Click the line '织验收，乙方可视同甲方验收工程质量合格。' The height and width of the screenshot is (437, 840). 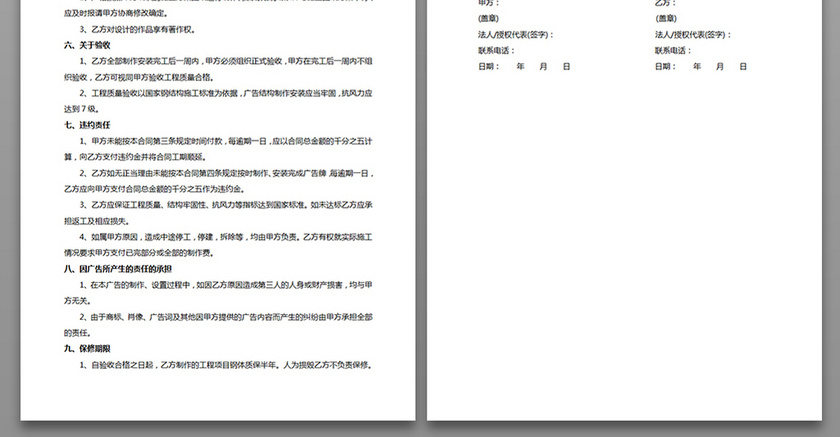139,78
